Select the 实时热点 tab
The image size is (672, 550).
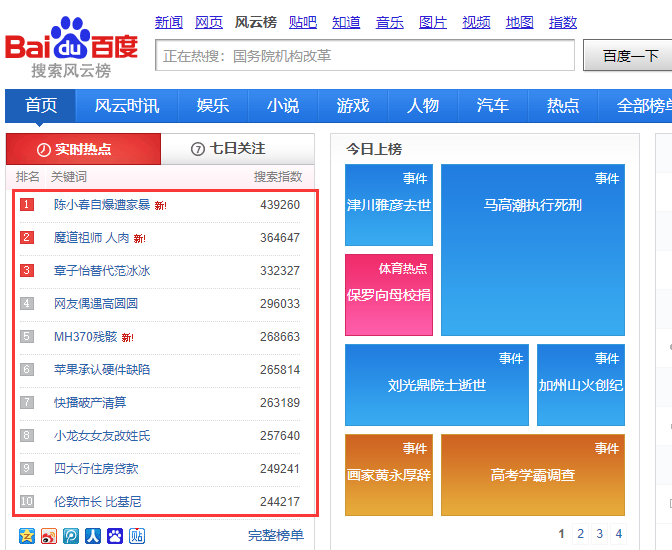83,149
